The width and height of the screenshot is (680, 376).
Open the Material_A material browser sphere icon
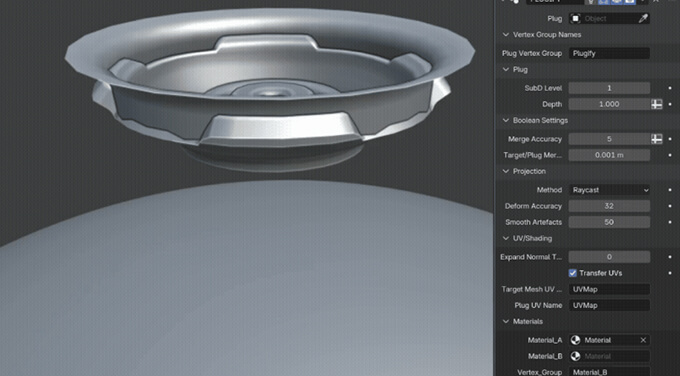(x=575, y=340)
